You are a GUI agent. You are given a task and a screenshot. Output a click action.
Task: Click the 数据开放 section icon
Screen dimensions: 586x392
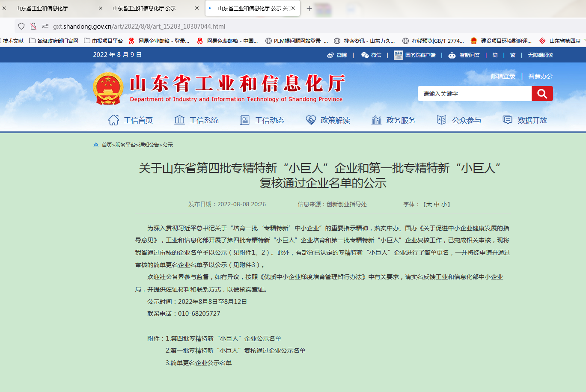pyautogui.click(x=507, y=120)
